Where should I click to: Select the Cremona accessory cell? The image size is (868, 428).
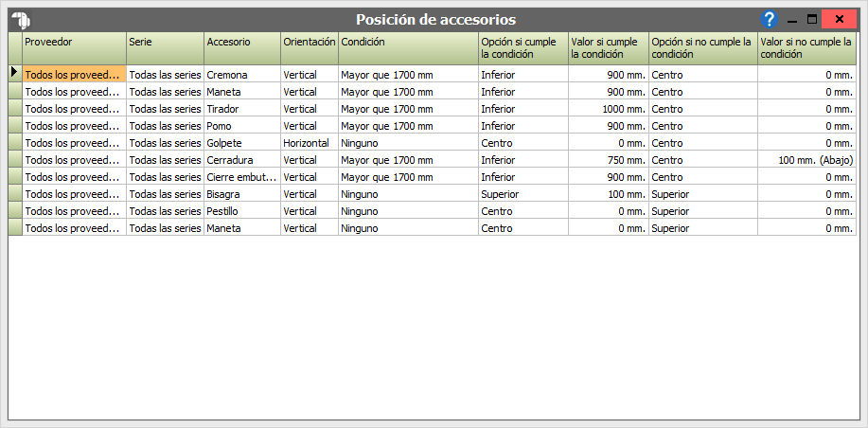pyautogui.click(x=242, y=74)
